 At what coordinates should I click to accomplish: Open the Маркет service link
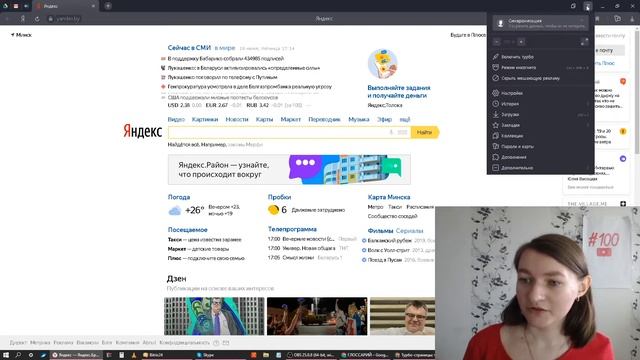[x=291, y=119]
